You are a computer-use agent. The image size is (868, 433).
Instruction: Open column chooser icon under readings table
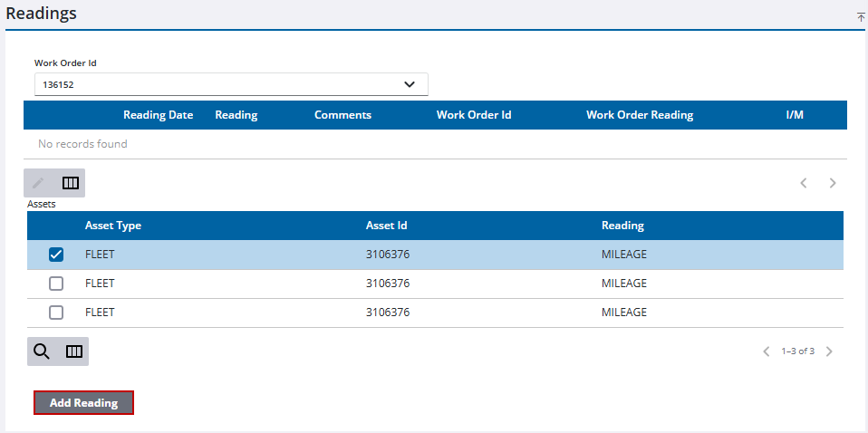71,183
